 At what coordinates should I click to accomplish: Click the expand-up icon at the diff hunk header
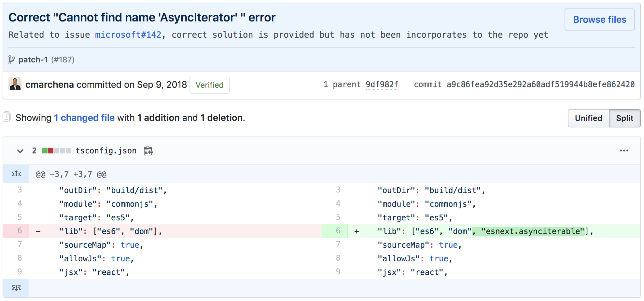pyautogui.click(x=16, y=174)
